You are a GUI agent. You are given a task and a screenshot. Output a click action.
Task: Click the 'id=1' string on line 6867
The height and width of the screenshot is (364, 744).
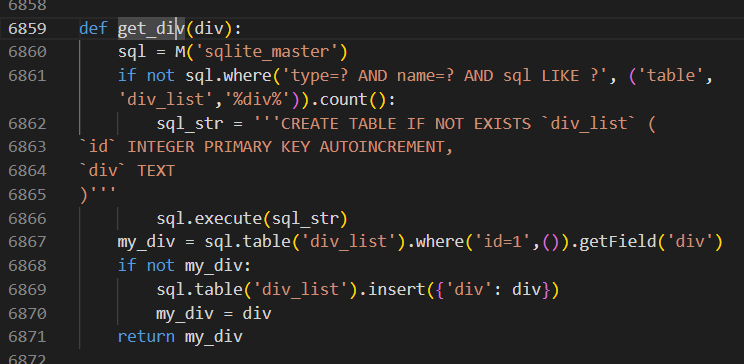[503, 242]
